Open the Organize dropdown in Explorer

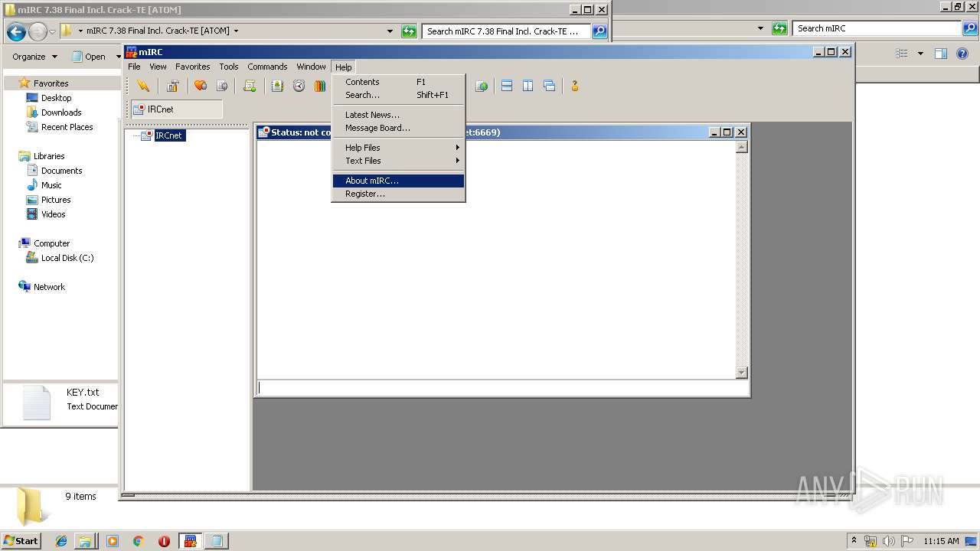tap(34, 57)
